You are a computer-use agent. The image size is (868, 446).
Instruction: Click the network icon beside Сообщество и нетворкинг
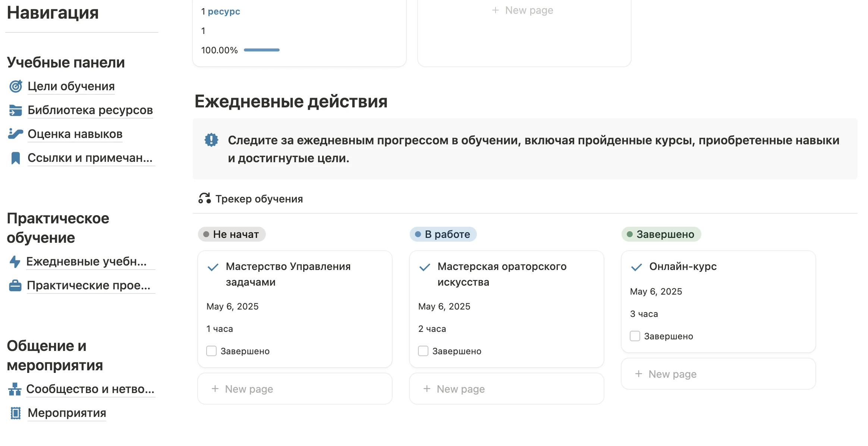(15, 389)
